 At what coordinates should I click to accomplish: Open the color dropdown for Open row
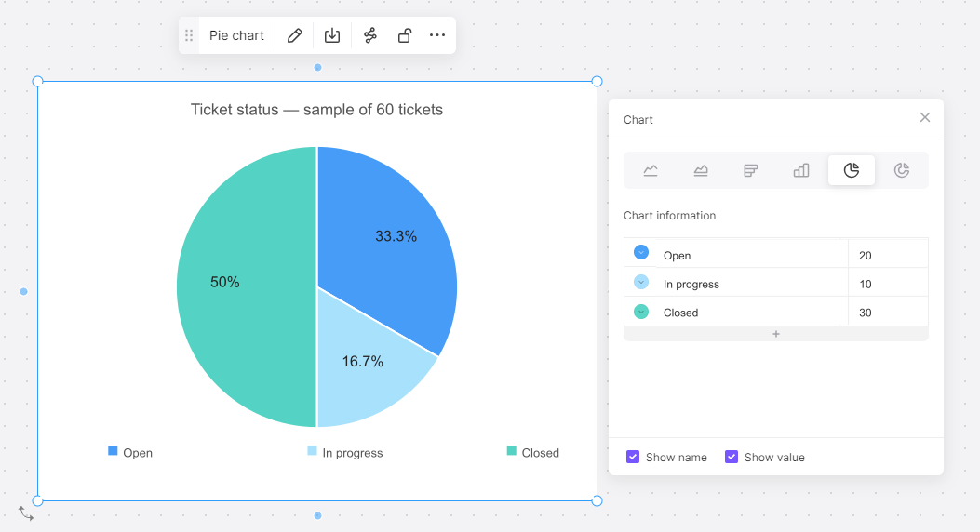point(641,252)
